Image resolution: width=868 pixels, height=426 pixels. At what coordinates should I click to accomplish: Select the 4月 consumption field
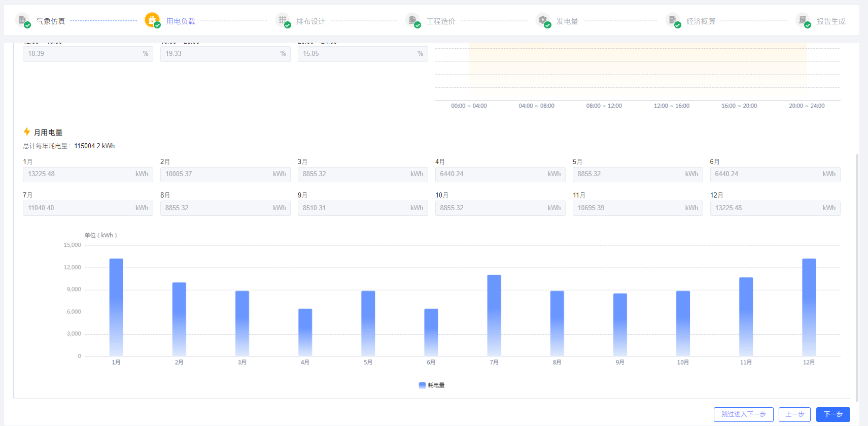pos(500,174)
